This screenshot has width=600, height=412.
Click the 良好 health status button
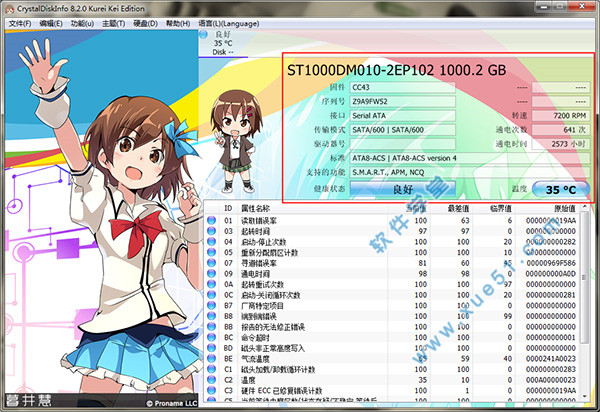[x=403, y=189]
